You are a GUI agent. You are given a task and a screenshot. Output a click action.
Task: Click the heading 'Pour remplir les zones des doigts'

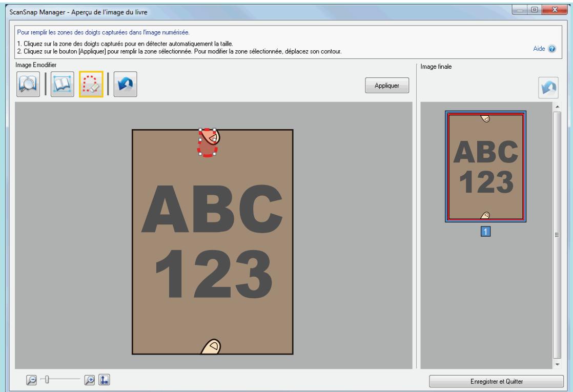click(x=104, y=32)
